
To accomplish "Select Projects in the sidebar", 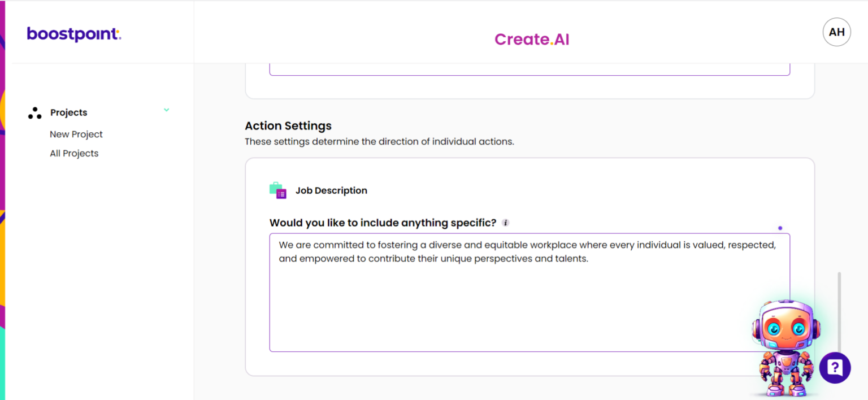I will pyautogui.click(x=68, y=112).
